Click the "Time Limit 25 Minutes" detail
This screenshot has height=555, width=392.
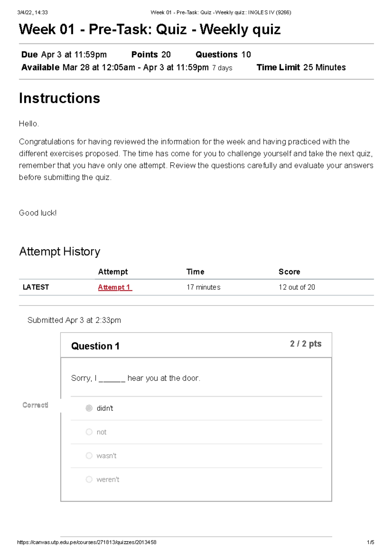[x=301, y=67]
